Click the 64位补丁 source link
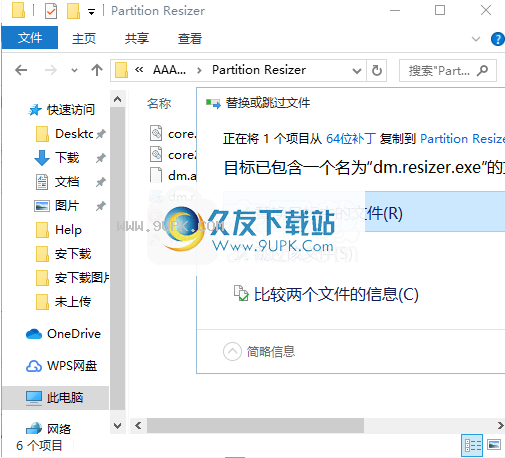Screen dimensions: 505x458 pos(351,139)
